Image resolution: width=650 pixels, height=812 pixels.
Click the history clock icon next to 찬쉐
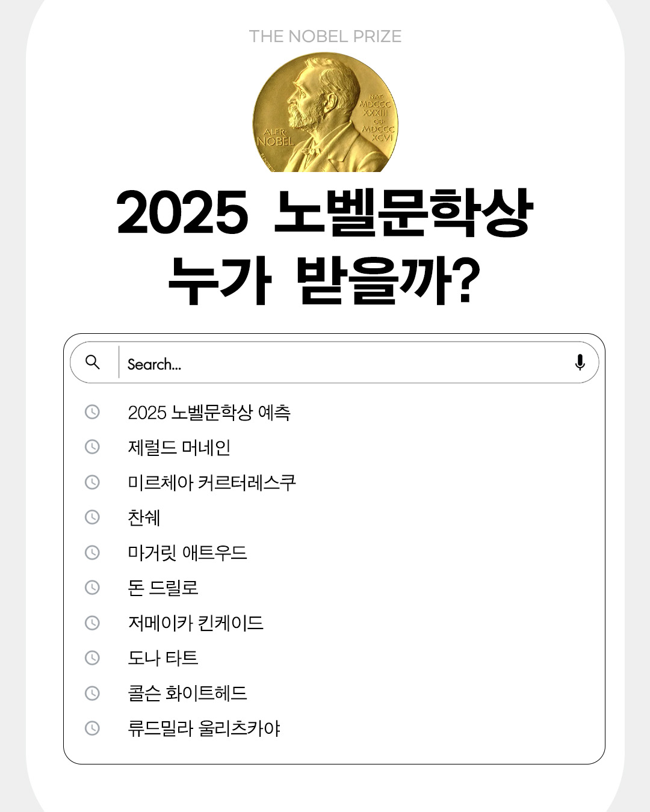[x=92, y=517]
